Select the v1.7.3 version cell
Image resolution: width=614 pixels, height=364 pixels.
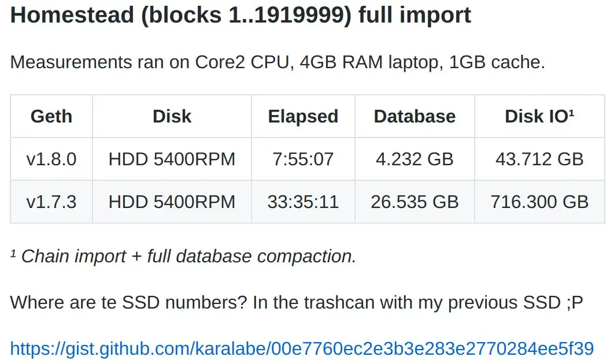(51, 202)
